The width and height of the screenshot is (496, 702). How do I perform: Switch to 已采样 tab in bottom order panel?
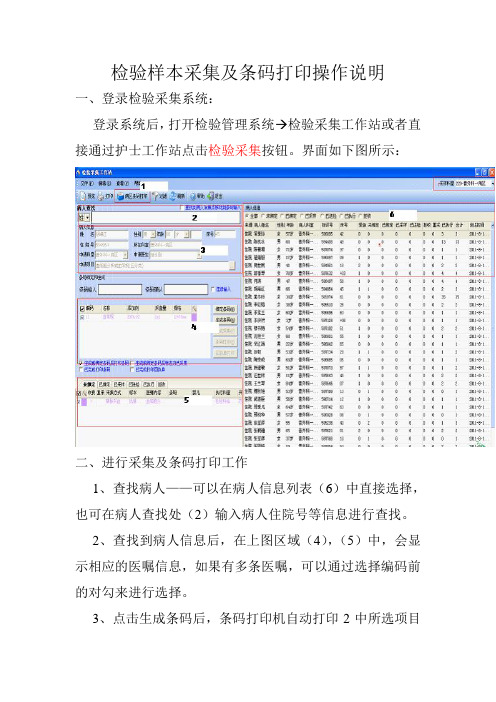click(x=119, y=384)
